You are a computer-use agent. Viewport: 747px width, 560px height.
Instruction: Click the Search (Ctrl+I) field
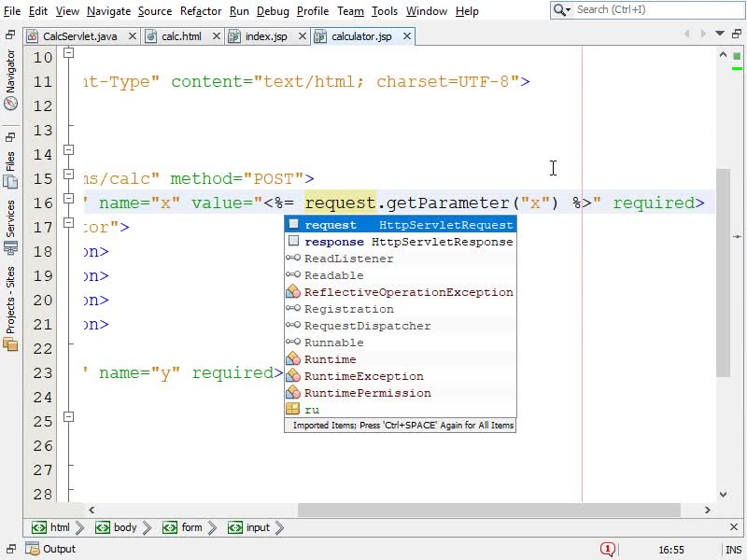click(659, 9)
